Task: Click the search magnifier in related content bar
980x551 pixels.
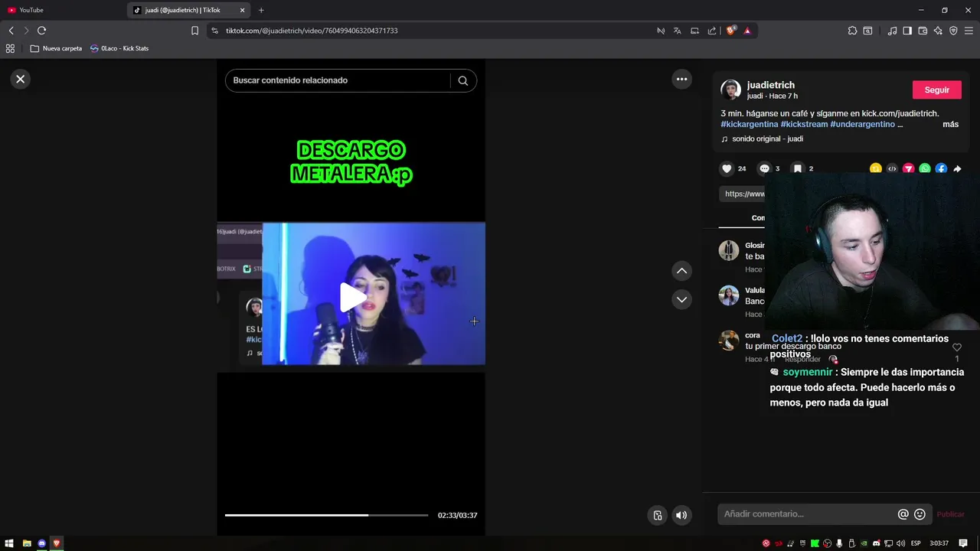Action: pyautogui.click(x=462, y=80)
